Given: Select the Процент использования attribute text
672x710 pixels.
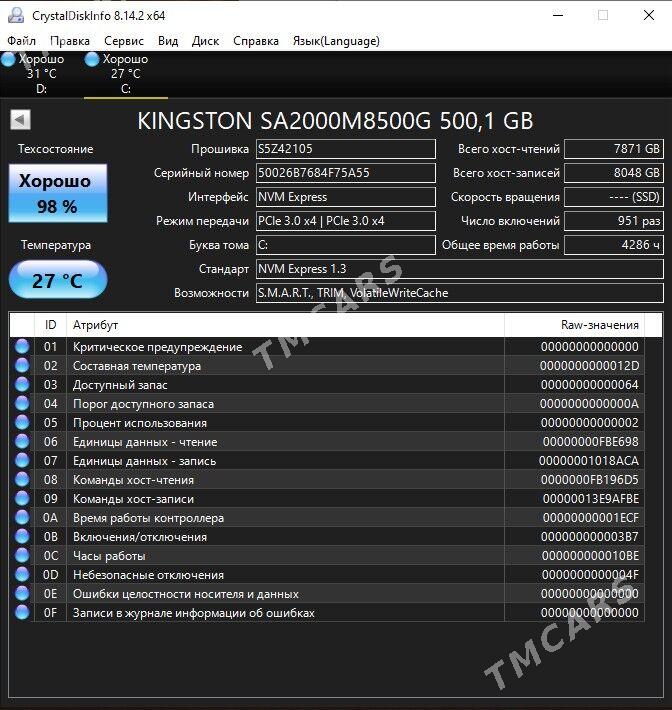Looking at the screenshot, I should [x=139, y=423].
